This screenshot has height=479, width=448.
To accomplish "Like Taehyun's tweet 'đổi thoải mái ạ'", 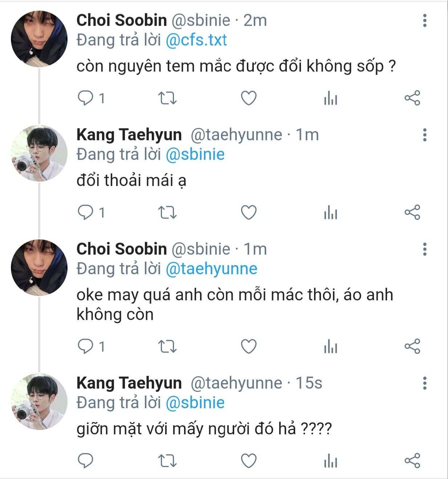I will (249, 212).
